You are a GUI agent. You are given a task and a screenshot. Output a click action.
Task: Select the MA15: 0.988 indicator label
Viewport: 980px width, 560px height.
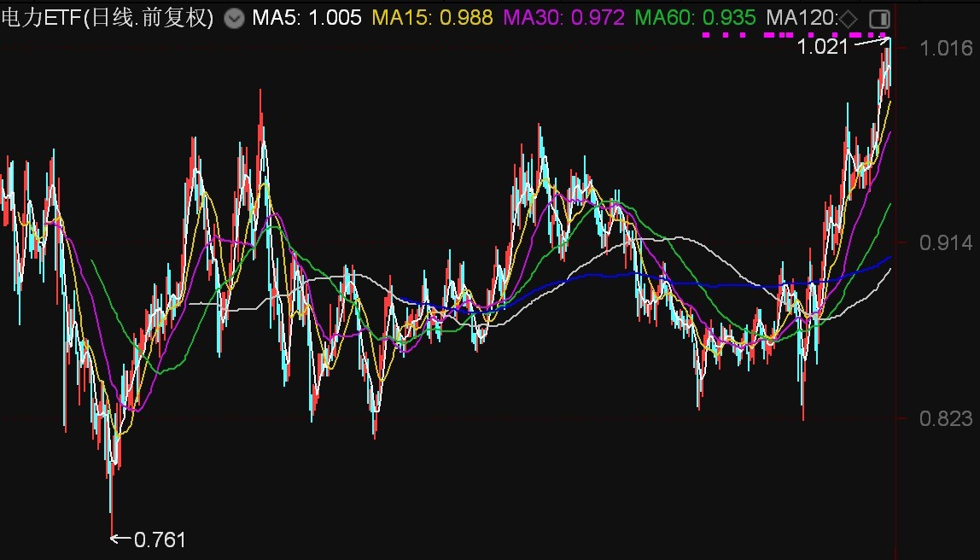coord(433,17)
